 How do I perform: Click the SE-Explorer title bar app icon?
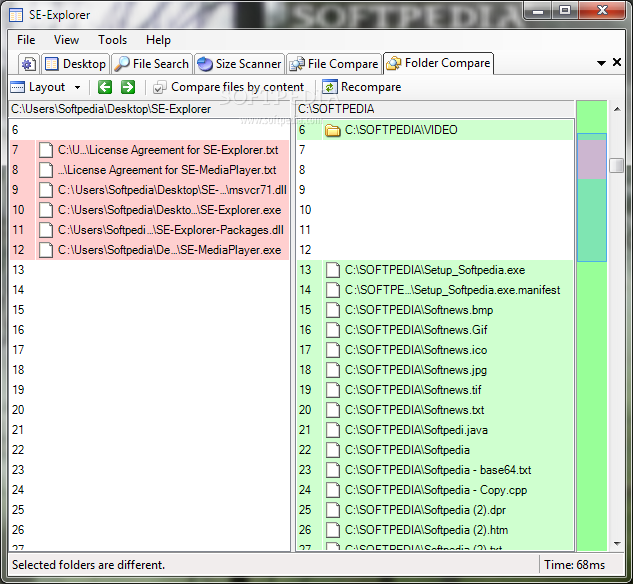(16, 15)
